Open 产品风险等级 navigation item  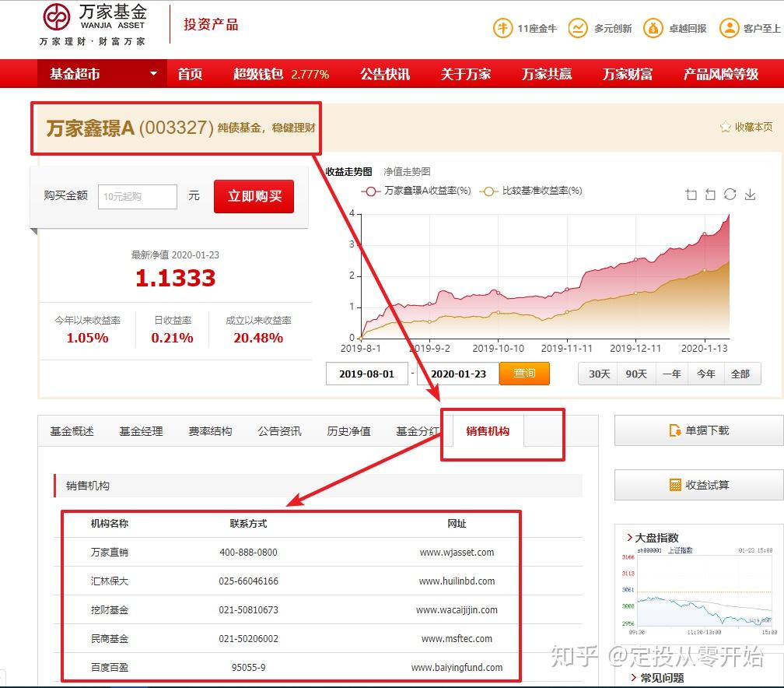coord(721,74)
